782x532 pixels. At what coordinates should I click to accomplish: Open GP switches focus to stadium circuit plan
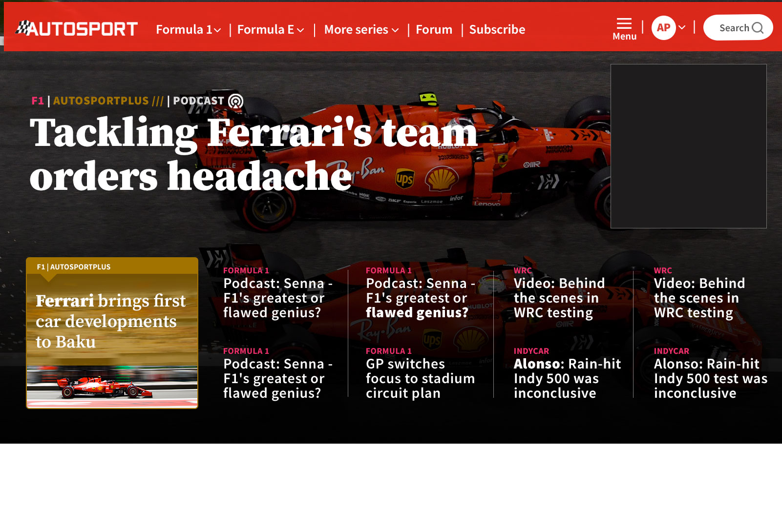pyautogui.click(x=420, y=379)
